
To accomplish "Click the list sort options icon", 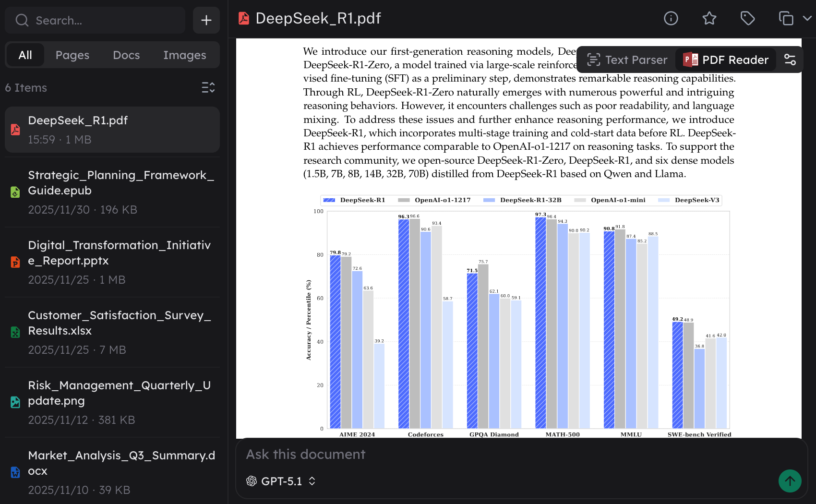I will click(208, 87).
